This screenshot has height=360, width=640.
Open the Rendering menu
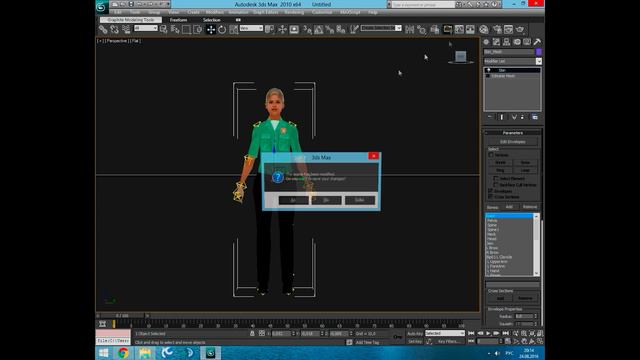click(294, 12)
